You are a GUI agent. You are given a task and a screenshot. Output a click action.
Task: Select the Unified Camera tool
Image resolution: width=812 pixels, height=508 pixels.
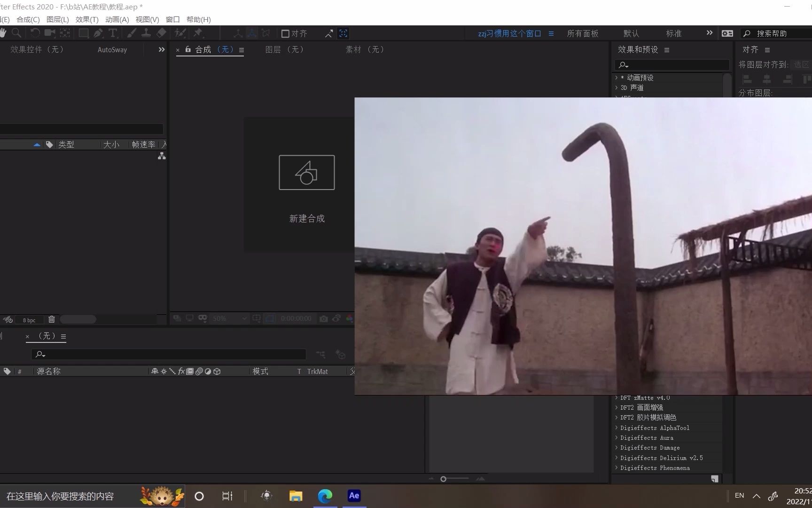tap(49, 33)
